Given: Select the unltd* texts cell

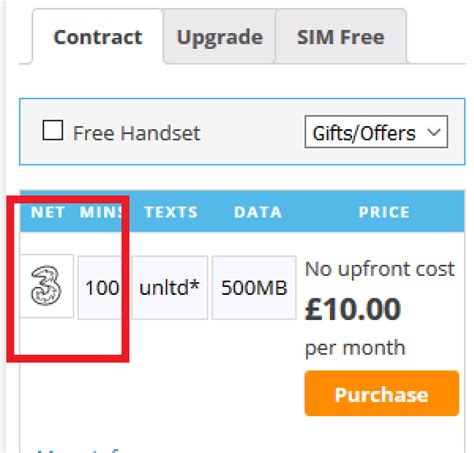Looking at the screenshot, I should (x=169, y=288).
